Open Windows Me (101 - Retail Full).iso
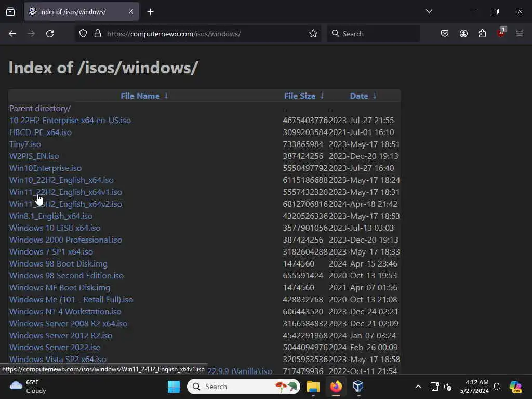 point(71,300)
